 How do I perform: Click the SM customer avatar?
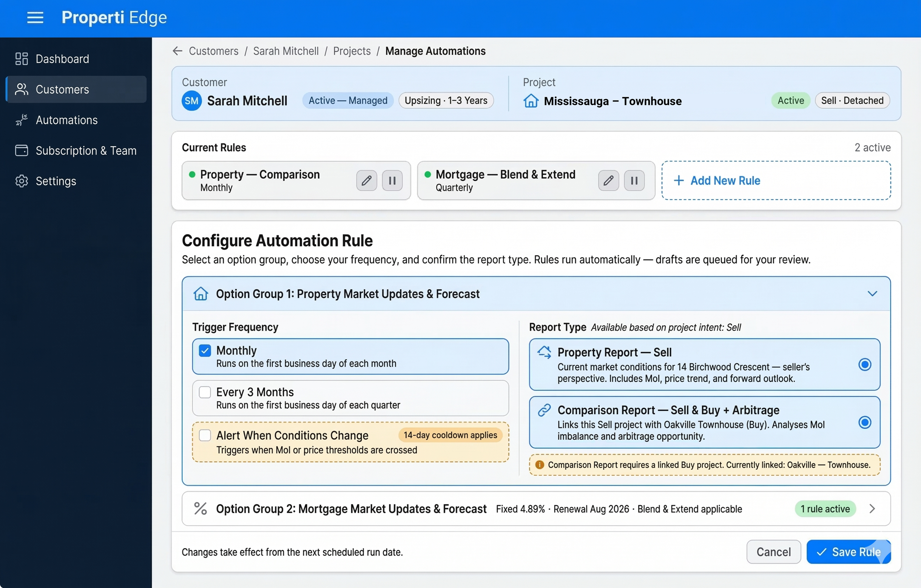click(191, 101)
